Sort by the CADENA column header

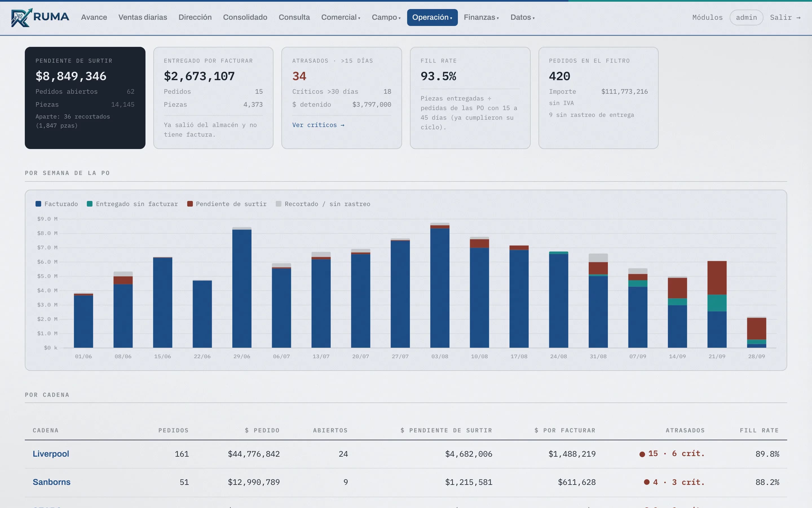(x=46, y=430)
